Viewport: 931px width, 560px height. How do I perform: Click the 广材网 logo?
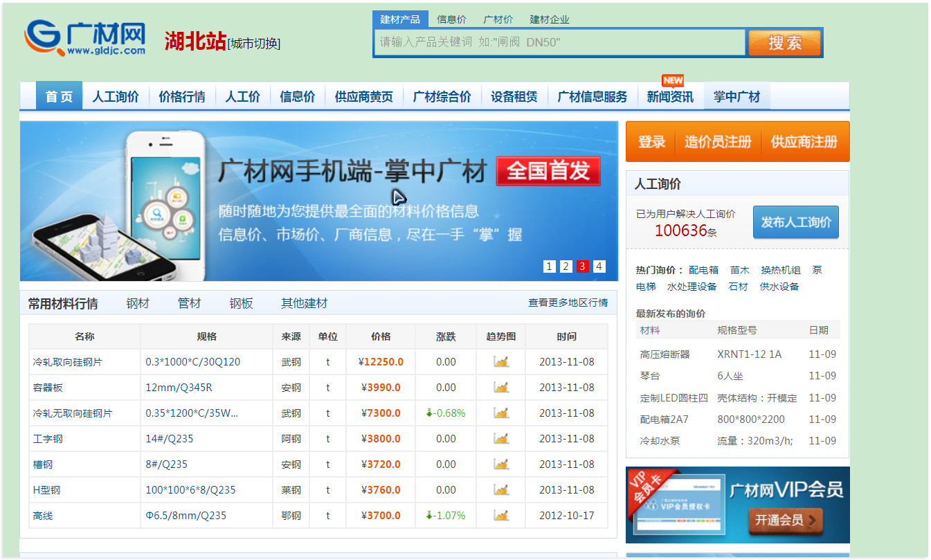point(85,39)
